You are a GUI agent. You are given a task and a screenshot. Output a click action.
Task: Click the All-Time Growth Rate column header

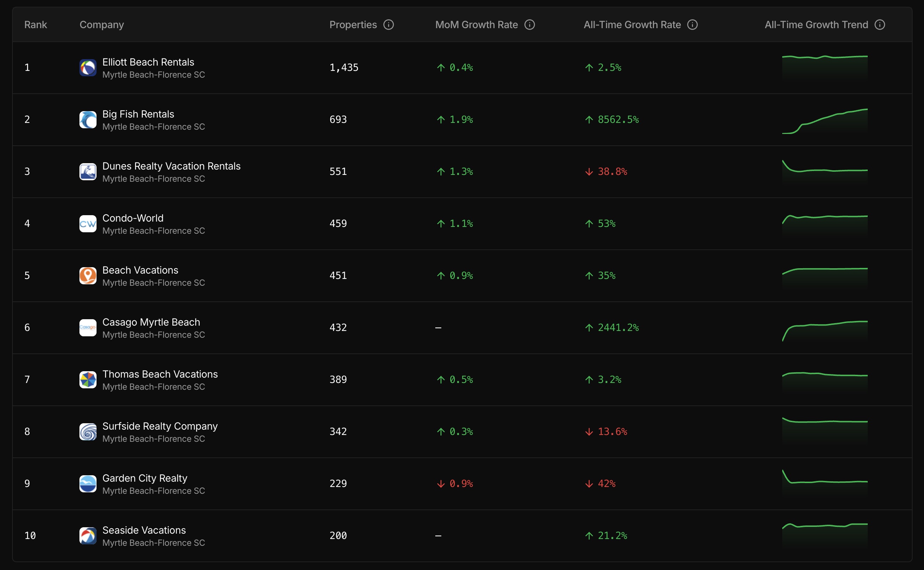coord(632,25)
